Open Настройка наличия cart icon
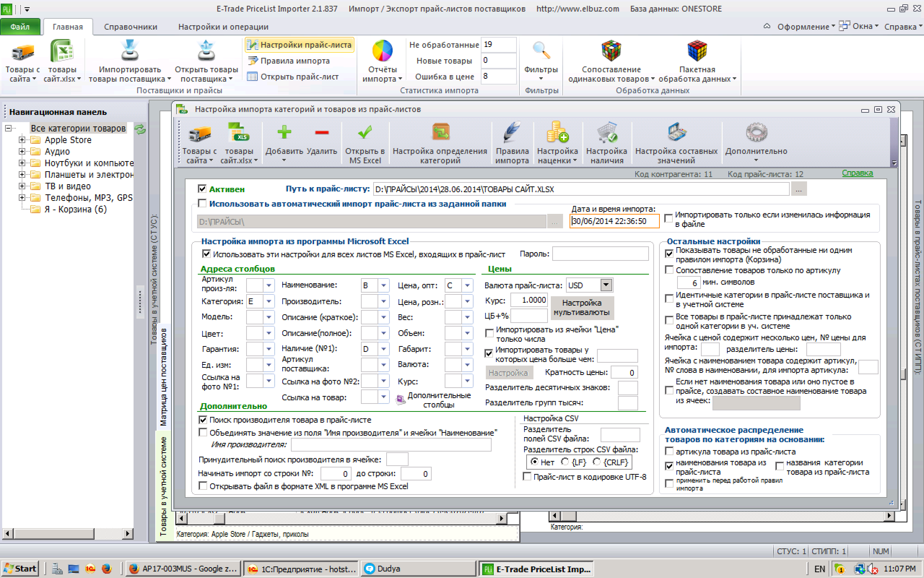 pyautogui.click(x=607, y=143)
